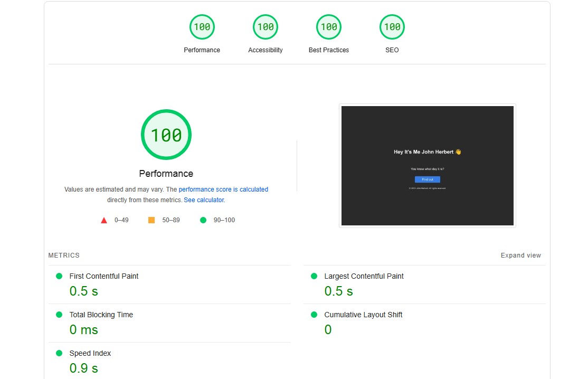Click the 0.5 s First Contentful Paint value
The image size is (588, 379).
tap(83, 291)
